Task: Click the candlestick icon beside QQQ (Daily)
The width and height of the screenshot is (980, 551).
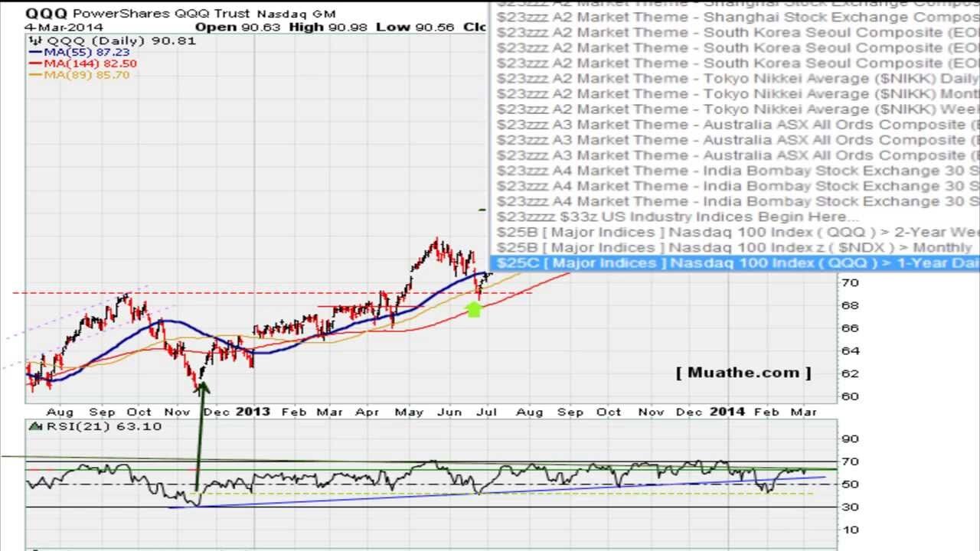Action: (35, 41)
